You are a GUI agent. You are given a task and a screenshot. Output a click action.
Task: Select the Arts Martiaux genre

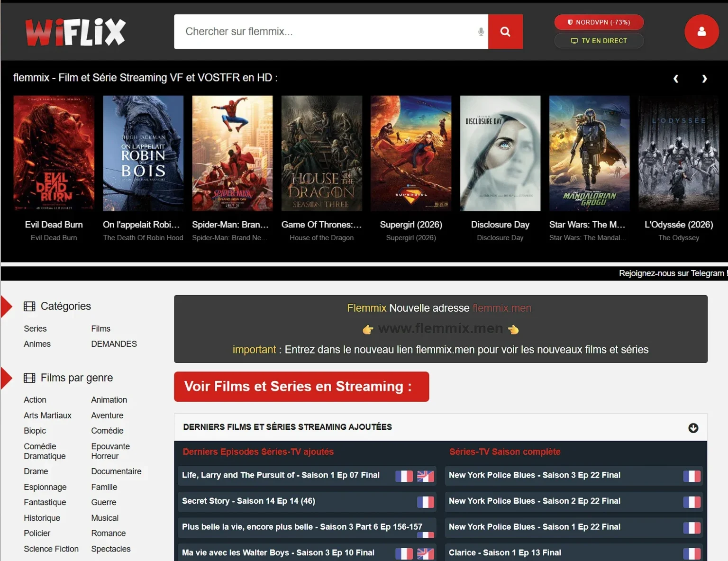pos(47,416)
